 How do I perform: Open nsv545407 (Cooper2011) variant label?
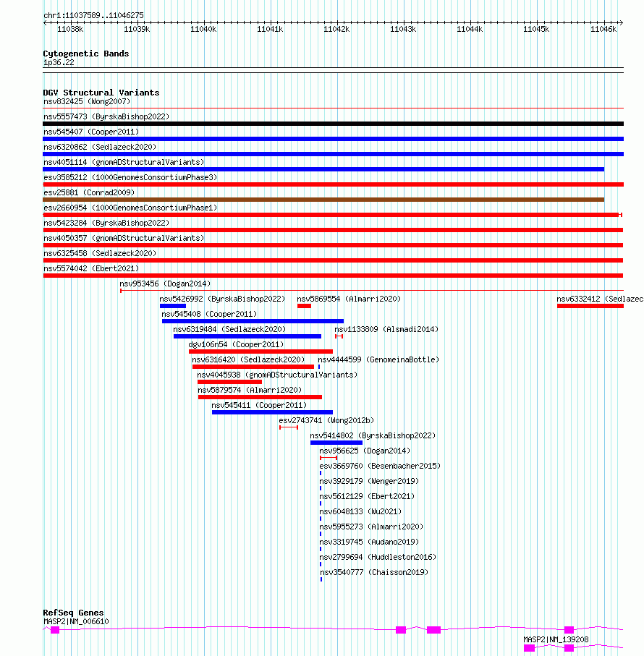[91, 132]
